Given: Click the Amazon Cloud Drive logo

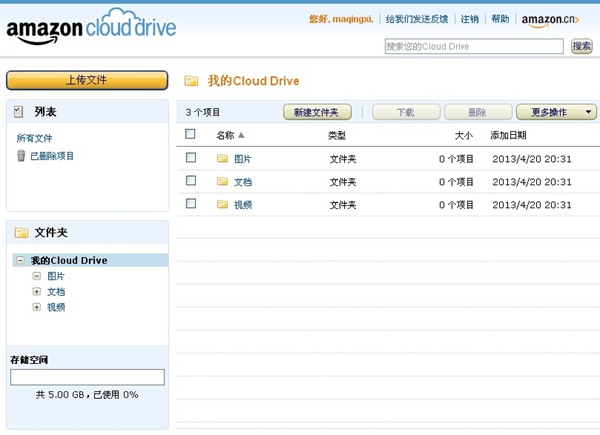Looking at the screenshot, I should click(x=91, y=27).
